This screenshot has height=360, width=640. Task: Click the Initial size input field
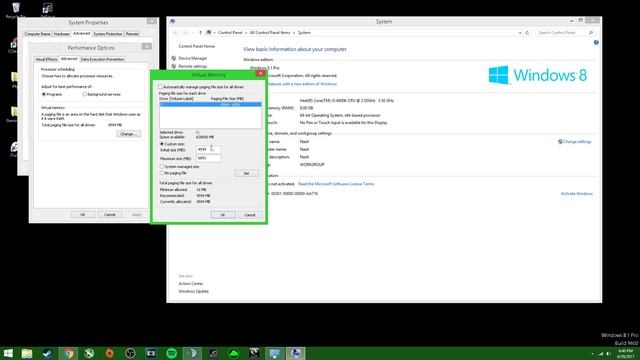coord(209,150)
